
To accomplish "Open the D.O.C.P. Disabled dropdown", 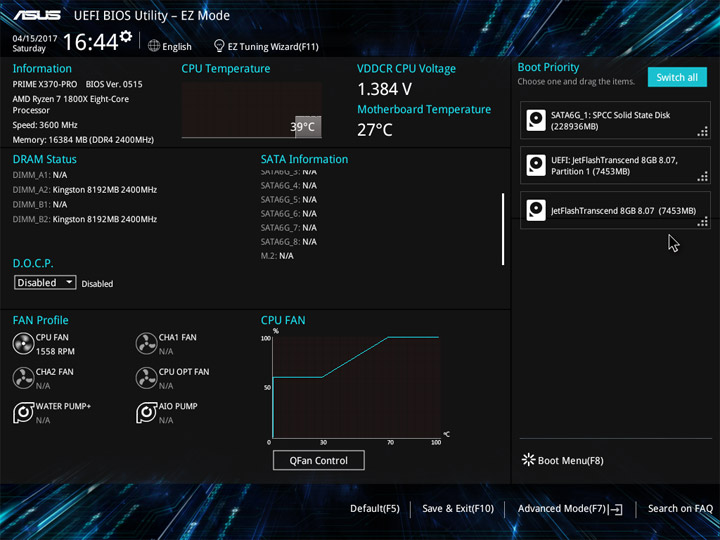I will point(45,282).
